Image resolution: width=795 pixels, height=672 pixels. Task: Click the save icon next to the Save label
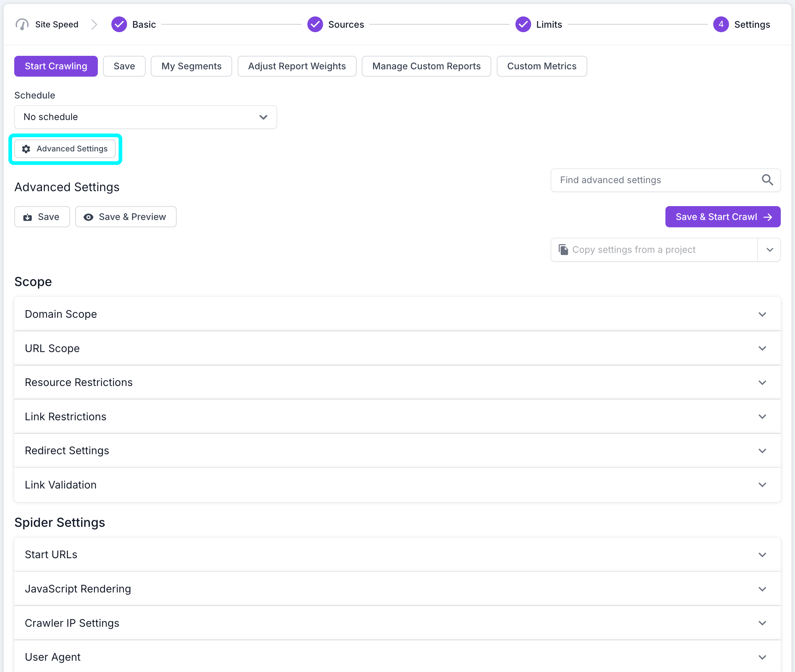tap(27, 217)
